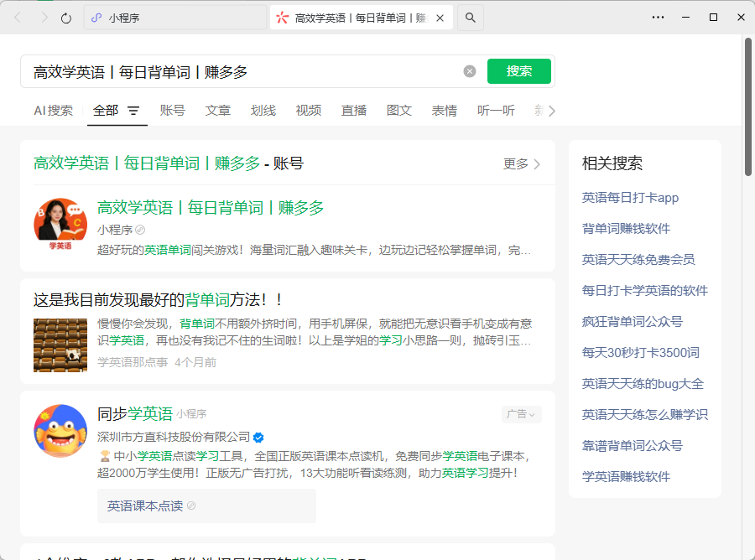The height and width of the screenshot is (560, 755).
Task: Search related 英语天天练的bug大全
Action: tap(643, 383)
